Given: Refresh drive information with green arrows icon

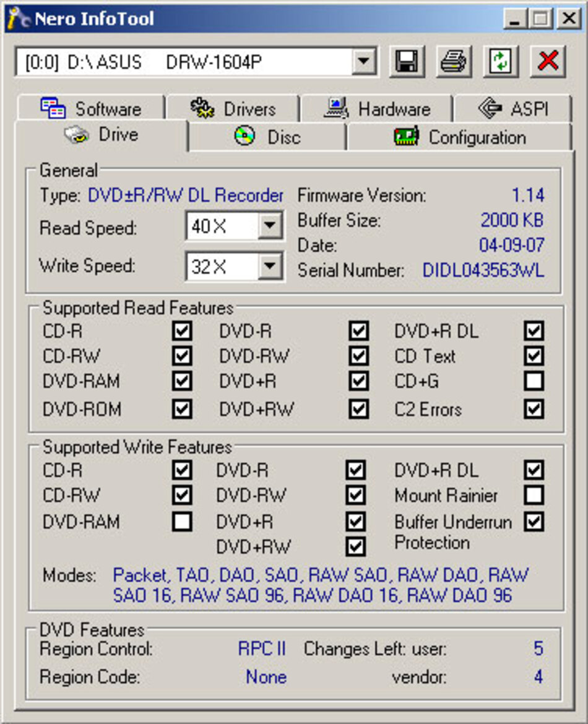Looking at the screenshot, I should click(x=501, y=61).
